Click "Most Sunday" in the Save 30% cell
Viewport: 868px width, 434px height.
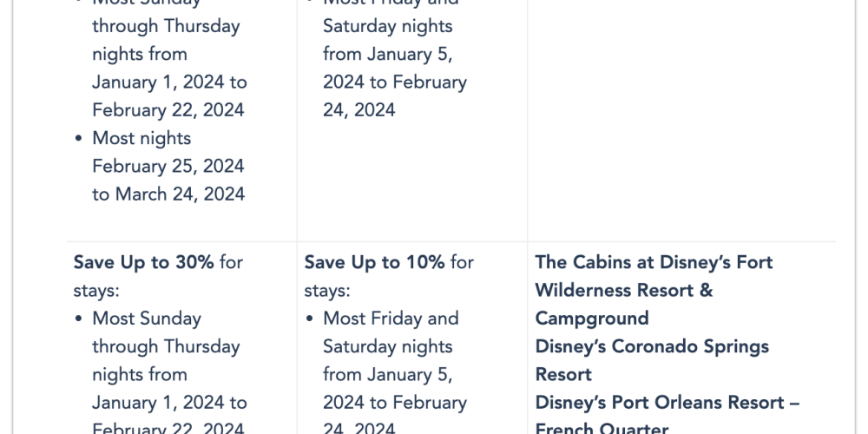point(147,319)
